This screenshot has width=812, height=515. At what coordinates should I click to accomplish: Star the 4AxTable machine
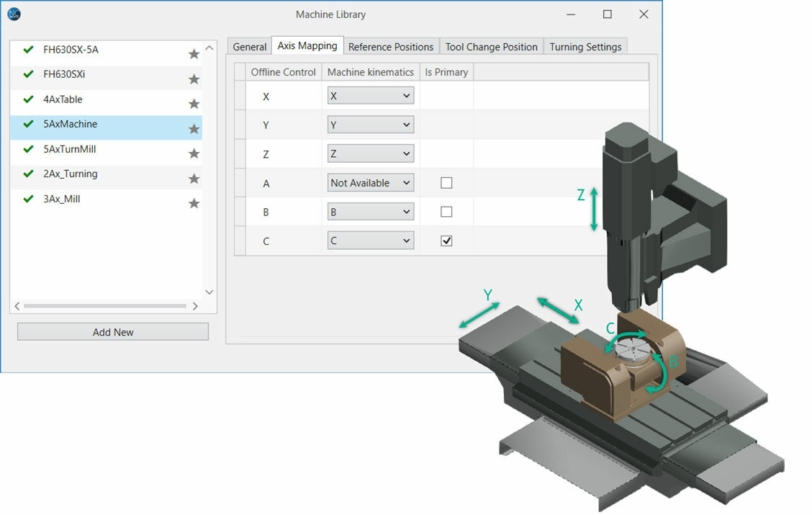194,104
